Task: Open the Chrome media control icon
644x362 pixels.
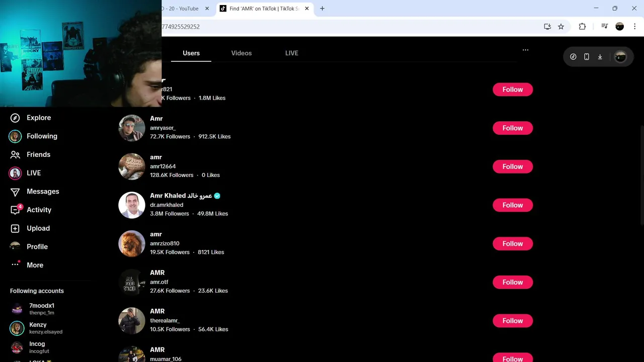Action: (605, 27)
